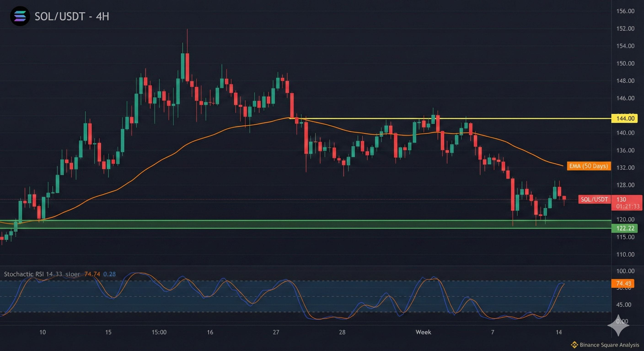Click the green 122.22 support label
This screenshot has height=351, width=644.
click(x=624, y=228)
